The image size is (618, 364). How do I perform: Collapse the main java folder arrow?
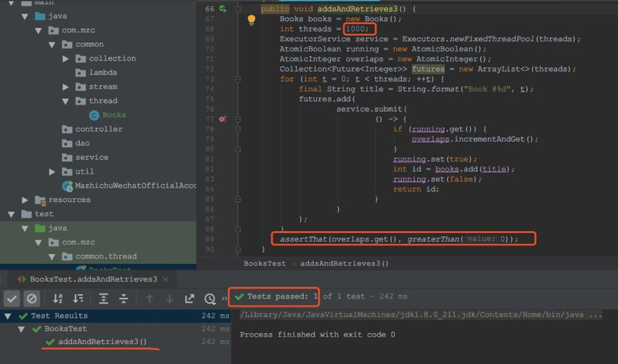click(x=25, y=17)
